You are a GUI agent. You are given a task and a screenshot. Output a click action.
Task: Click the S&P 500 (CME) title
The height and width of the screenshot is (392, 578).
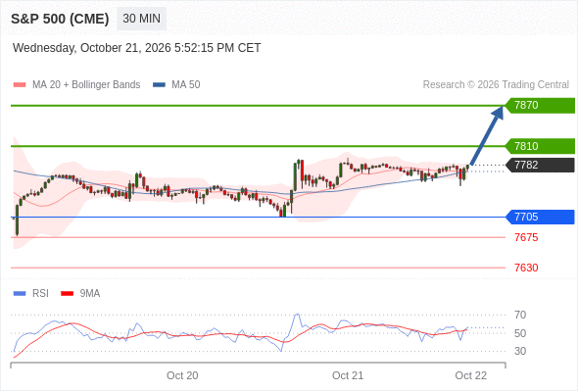click(x=60, y=19)
